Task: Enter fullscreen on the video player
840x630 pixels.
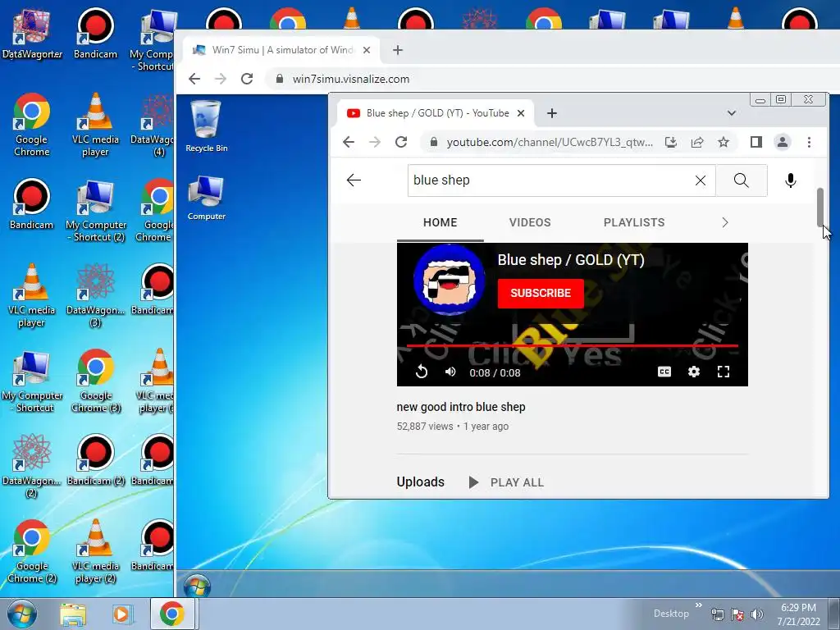Action: point(724,372)
